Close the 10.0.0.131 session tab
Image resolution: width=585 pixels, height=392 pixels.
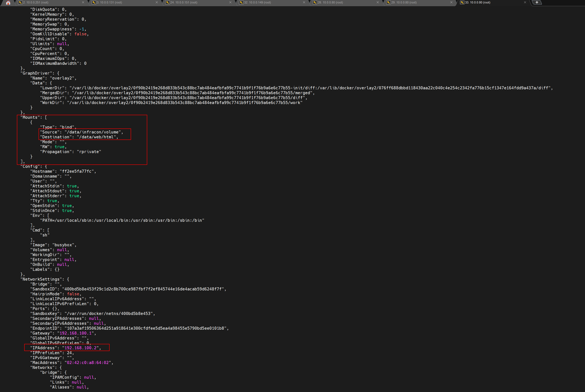click(x=156, y=2)
